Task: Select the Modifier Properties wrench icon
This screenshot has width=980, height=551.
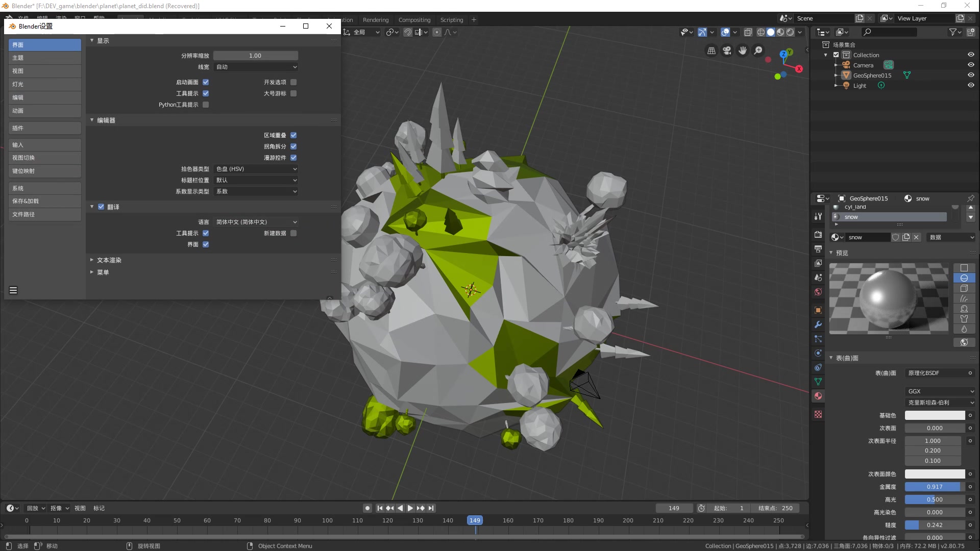Action: point(818,324)
